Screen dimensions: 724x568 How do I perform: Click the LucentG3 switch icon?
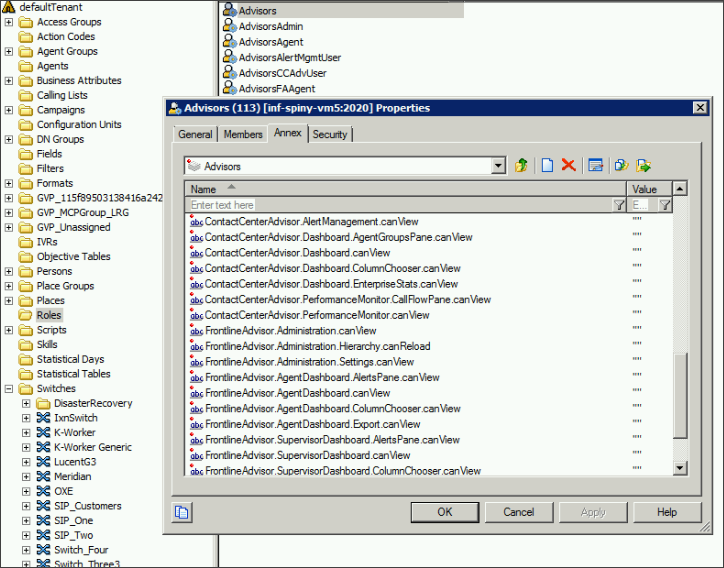43,462
